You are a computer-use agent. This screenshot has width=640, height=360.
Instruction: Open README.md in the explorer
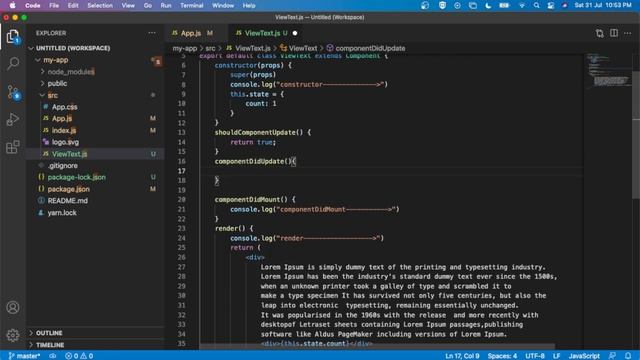coord(67,201)
